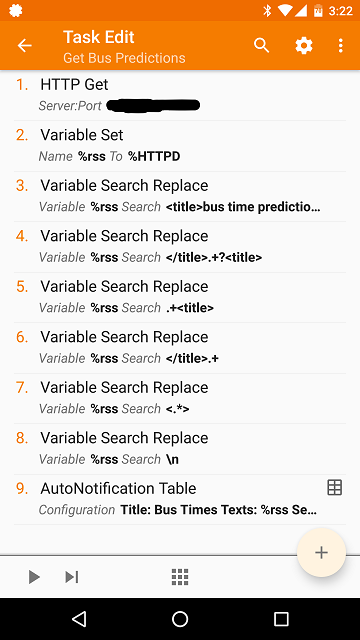360x640 pixels.
Task: Tap Android Home navigation button
Action: point(180,619)
